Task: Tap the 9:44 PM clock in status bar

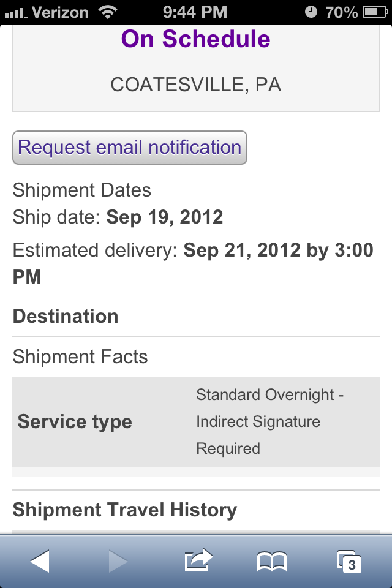Action: pos(195,12)
